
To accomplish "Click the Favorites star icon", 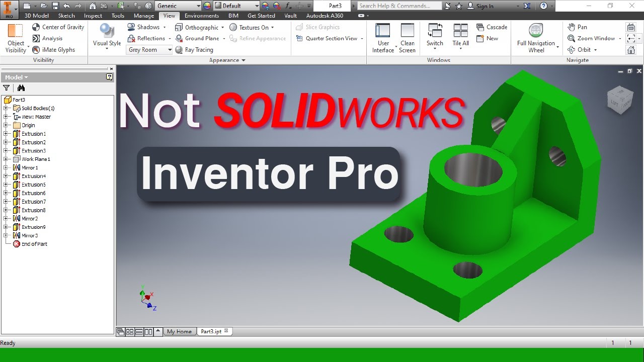I will coord(458,6).
